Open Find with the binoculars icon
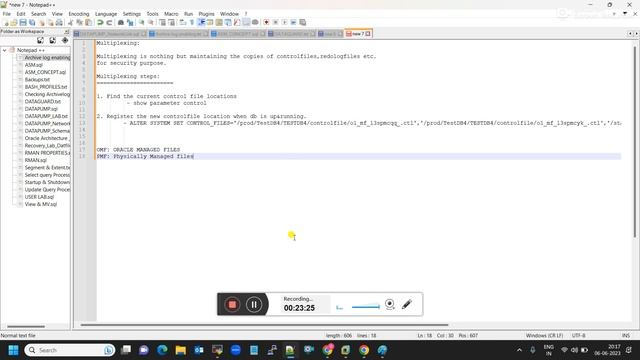640x360 pixels. [121, 22]
